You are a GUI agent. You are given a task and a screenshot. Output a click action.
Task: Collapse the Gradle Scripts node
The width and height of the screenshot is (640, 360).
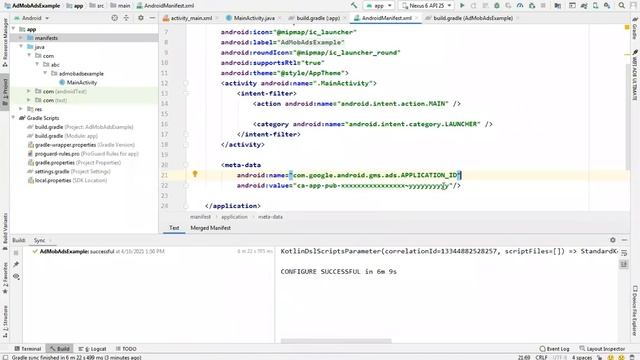(13, 118)
